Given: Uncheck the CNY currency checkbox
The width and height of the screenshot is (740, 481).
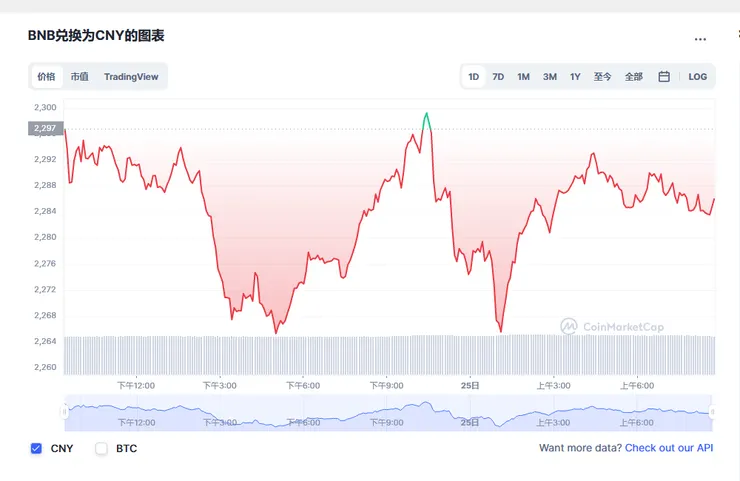Looking at the screenshot, I should (x=37, y=448).
